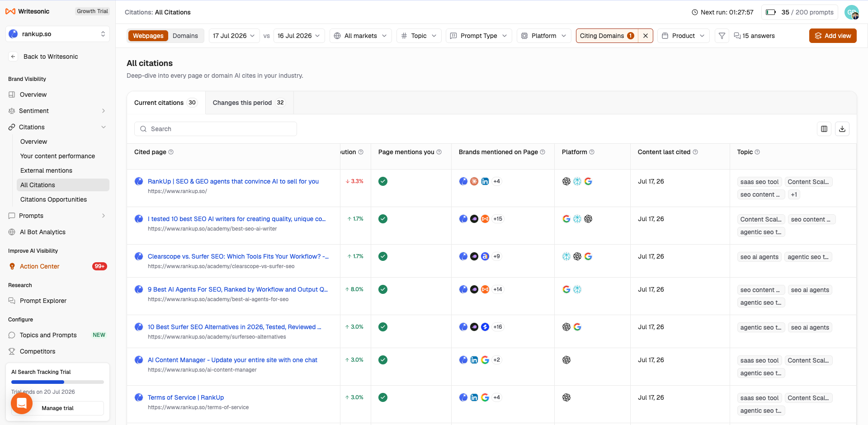Screen dimensions: 868x425
Task: Expand the Prompts sidebar section
Action: (x=104, y=216)
